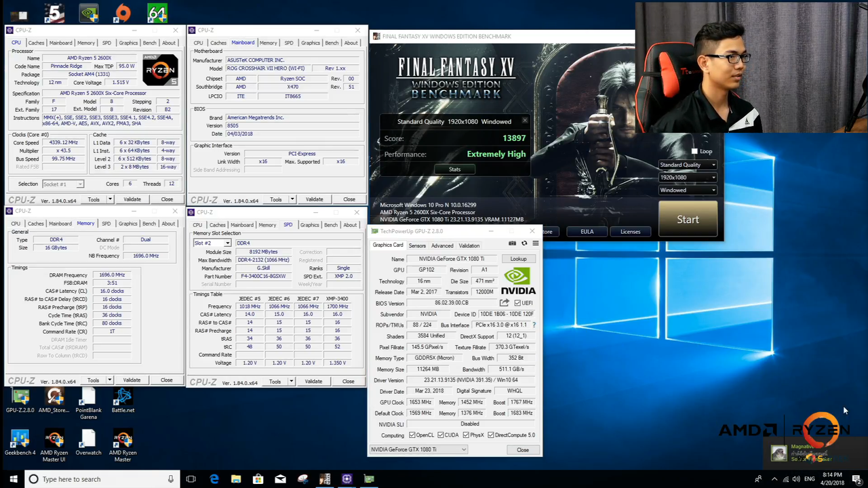Open the GPU selector dropdown in GPU-Z
The image size is (868, 488).
pyautogui.click(x=463, y=449)
